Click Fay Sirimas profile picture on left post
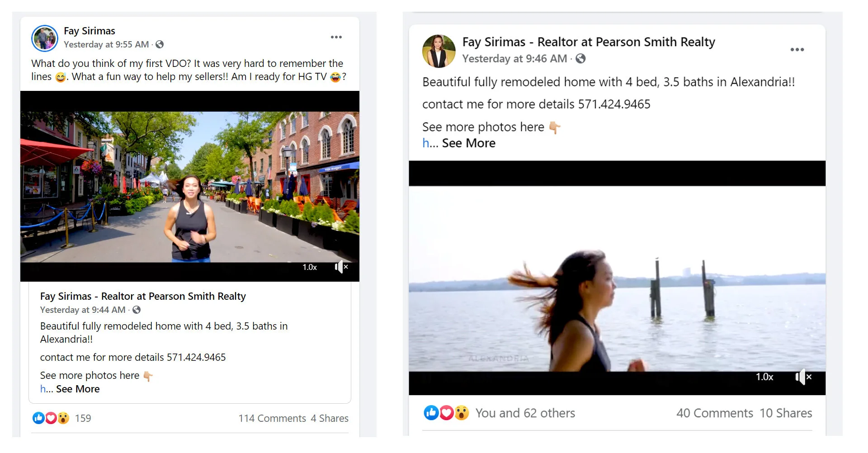 [44, 38]
